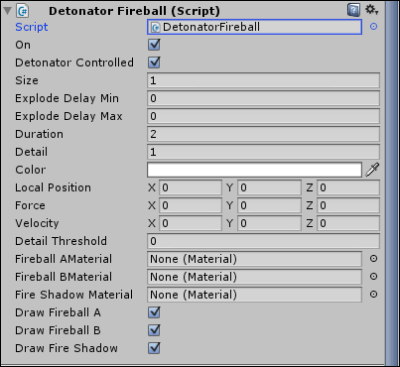Click the Detonator Fireball (Script) header title
This screenshot has width=400, height=367.
pyautogui.click(x=134, y=11)
